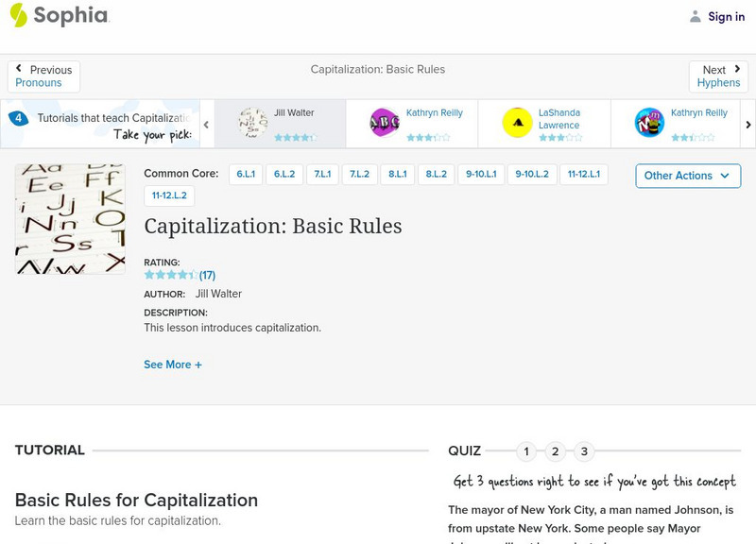Open Common Core standard 9-10.L.2 tag
756x544 pixels.
pos(532,174)
